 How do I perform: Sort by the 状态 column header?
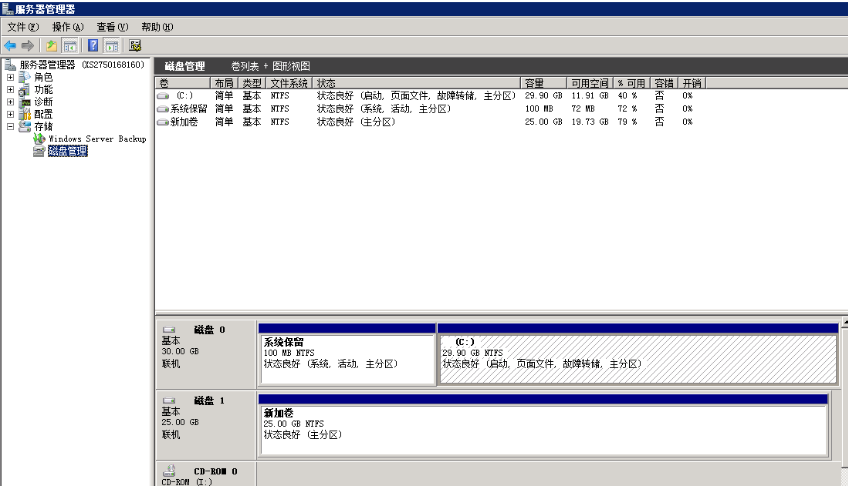coord(416,83)
